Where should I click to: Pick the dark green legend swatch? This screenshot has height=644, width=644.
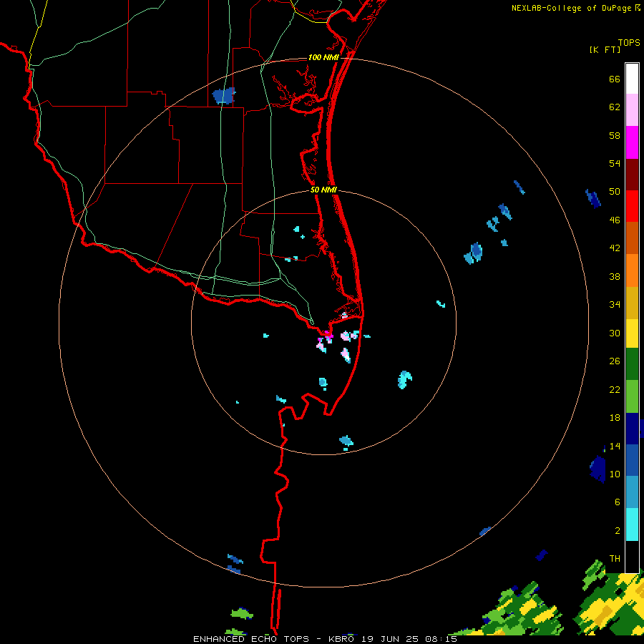pos(632,364)
